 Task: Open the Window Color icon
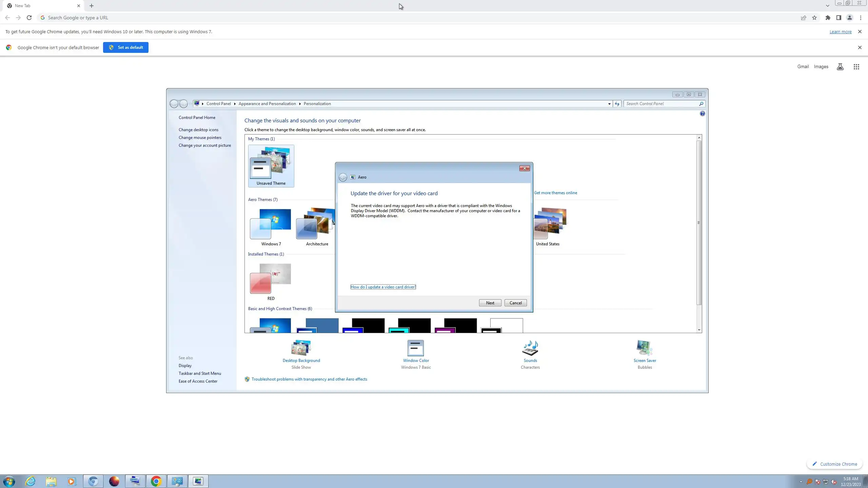pyautogui.click(x=416, y=348)
